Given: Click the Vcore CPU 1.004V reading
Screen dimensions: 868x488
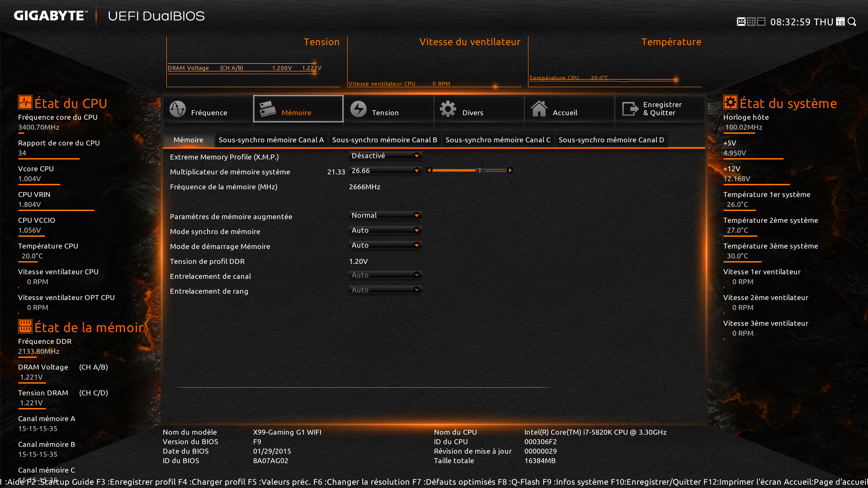Looking at the screenshot, I should [29, 179].
